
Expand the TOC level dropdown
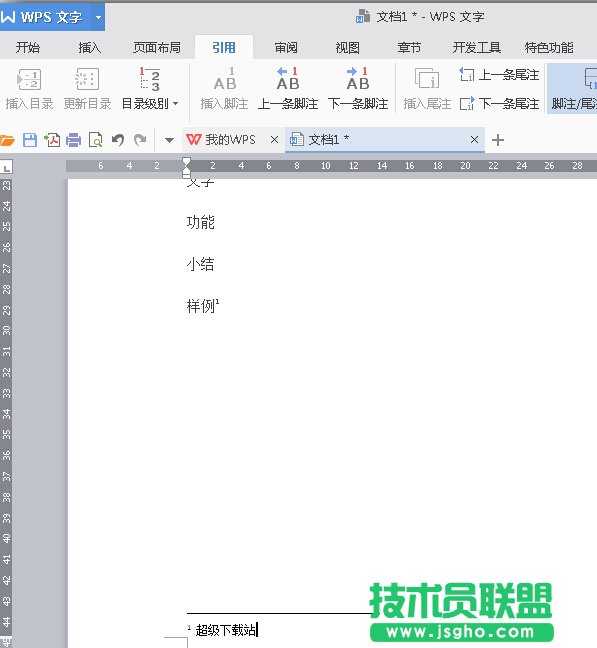[176, 103]
